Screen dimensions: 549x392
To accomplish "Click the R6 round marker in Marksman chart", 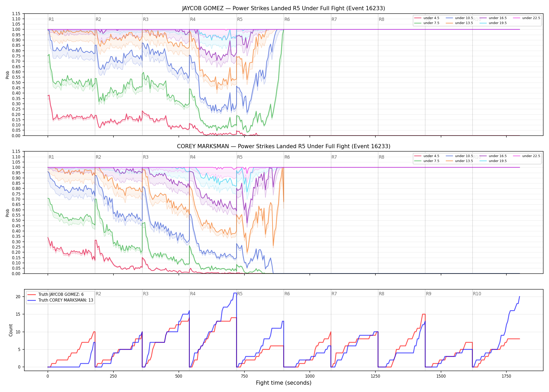I will [287, 157].
